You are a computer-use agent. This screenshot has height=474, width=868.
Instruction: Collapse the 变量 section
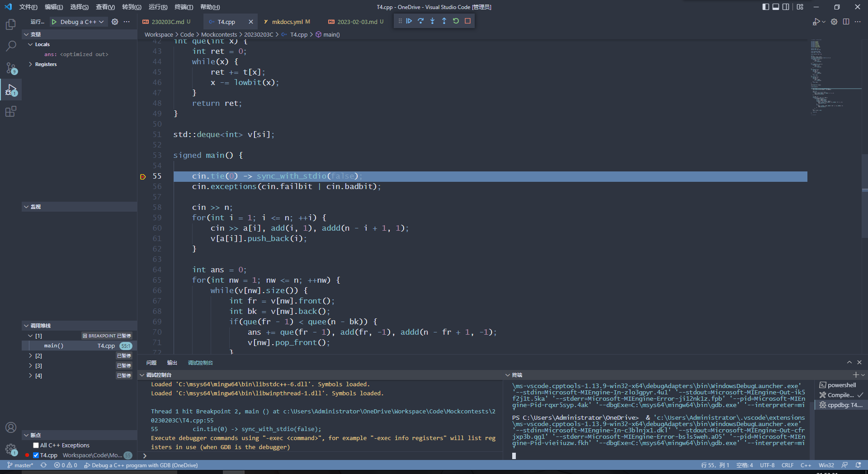tap(80, 34)
